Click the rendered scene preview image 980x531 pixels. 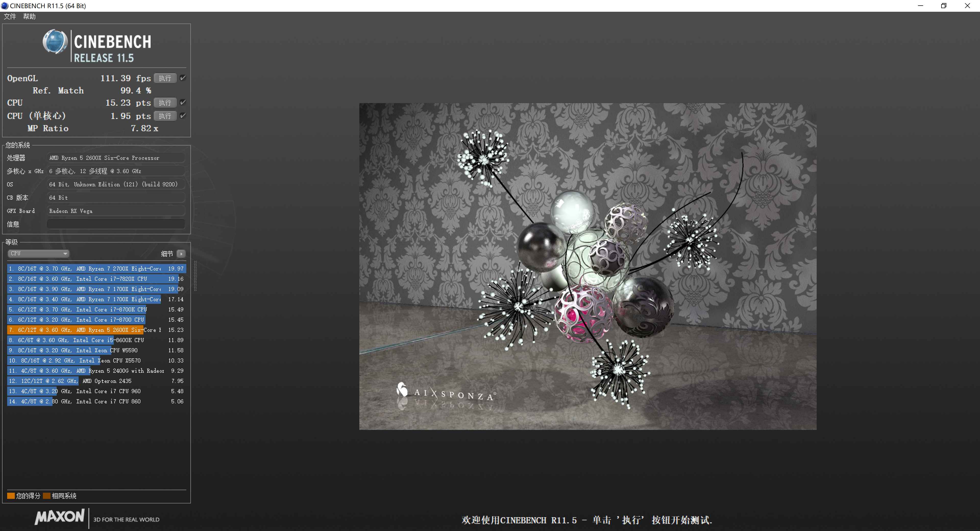tap(588, 267)
